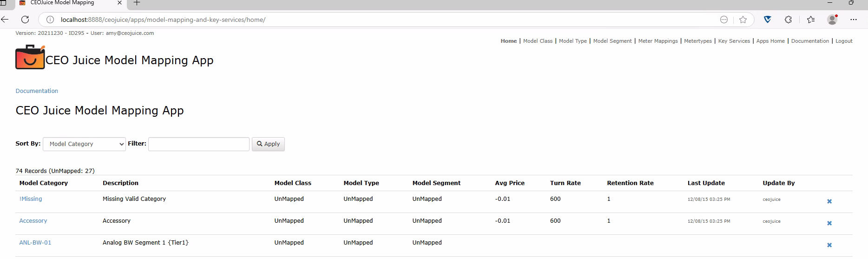Open the ANL-BW-01 model category link
The width and height of the screenshot is (868, 259).
[35, 243]
